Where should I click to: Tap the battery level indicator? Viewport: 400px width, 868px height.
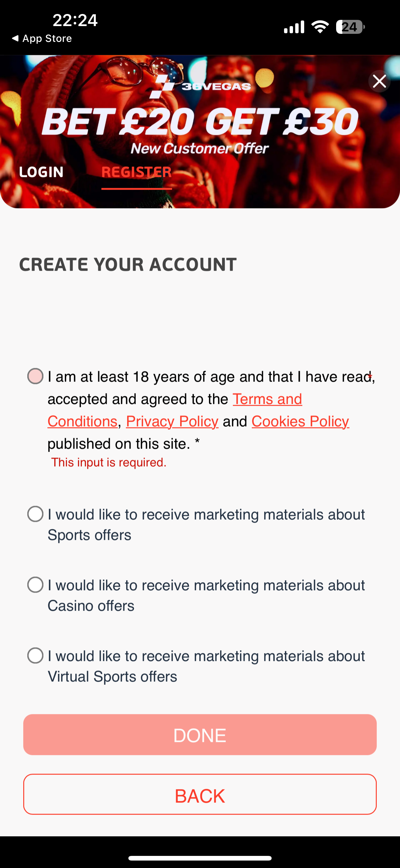[x=350, y=27]
